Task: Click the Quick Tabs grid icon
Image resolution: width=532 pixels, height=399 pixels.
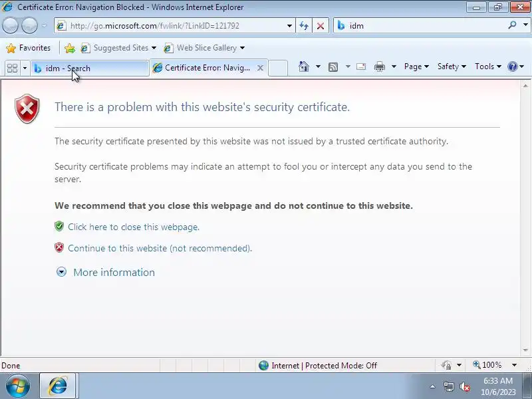Action: (12, 68)
